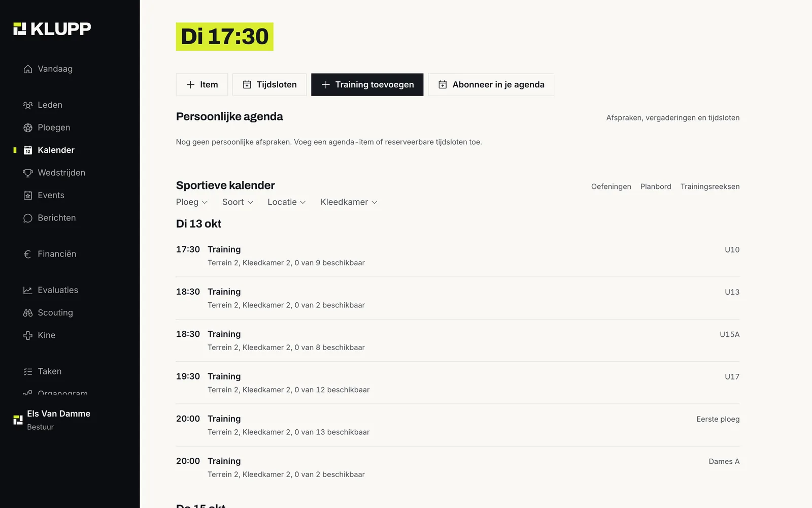Open the Eerste ploeg 20:00 training
The height and width of the screenshot is (508, 812).
(458, 425)
